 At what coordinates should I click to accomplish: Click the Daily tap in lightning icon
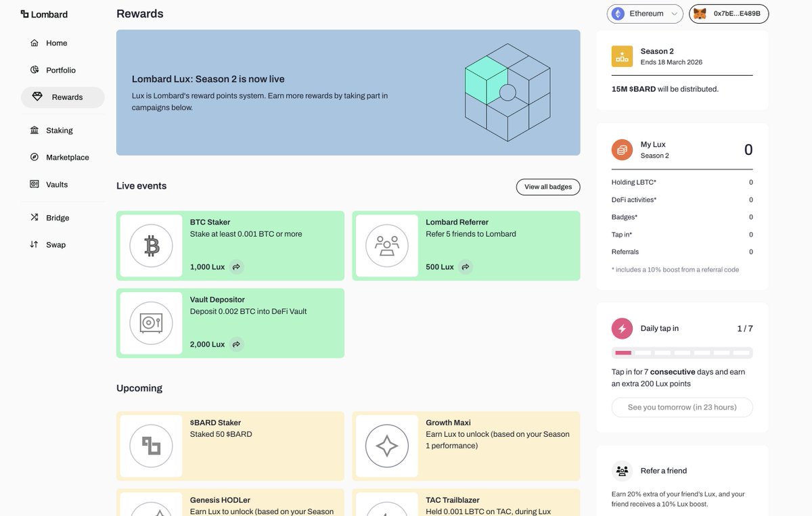[x=622, y=328]
